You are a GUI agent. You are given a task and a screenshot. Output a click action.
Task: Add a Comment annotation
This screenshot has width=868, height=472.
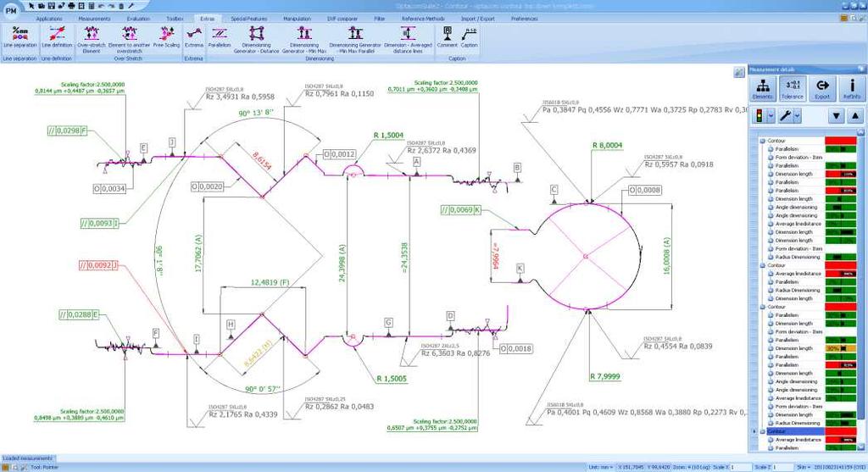click(448, 36)
